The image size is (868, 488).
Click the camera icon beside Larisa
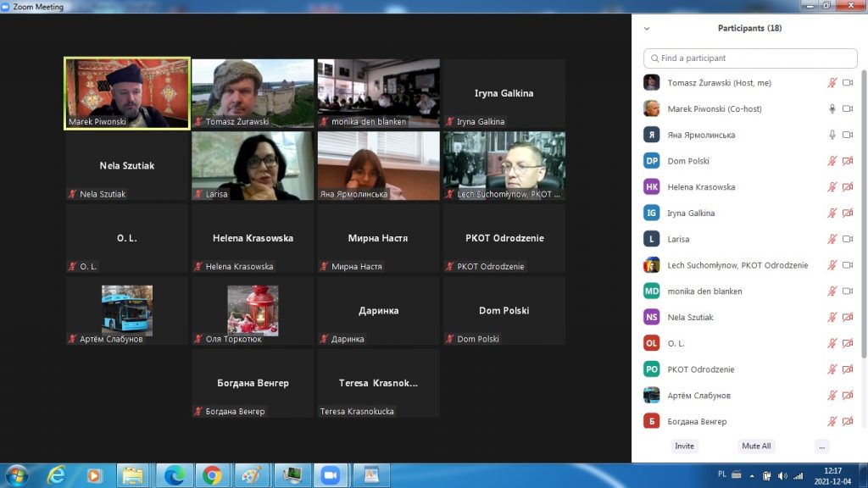pyautogui.click(x=848, y=239)
